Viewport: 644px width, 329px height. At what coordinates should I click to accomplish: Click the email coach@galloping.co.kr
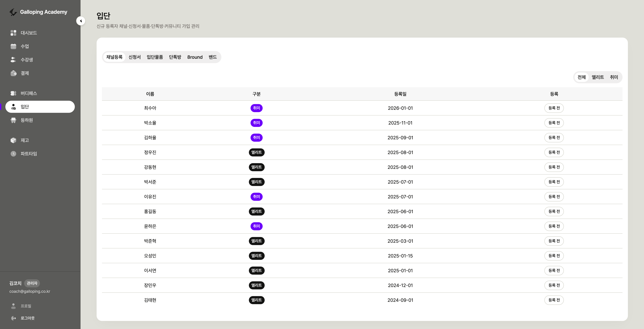point(30,292)
